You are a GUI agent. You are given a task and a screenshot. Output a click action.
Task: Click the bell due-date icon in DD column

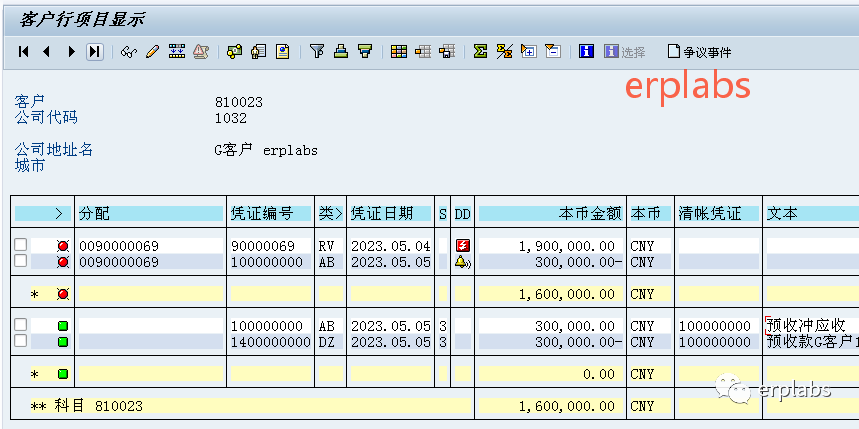coord(463,262)
